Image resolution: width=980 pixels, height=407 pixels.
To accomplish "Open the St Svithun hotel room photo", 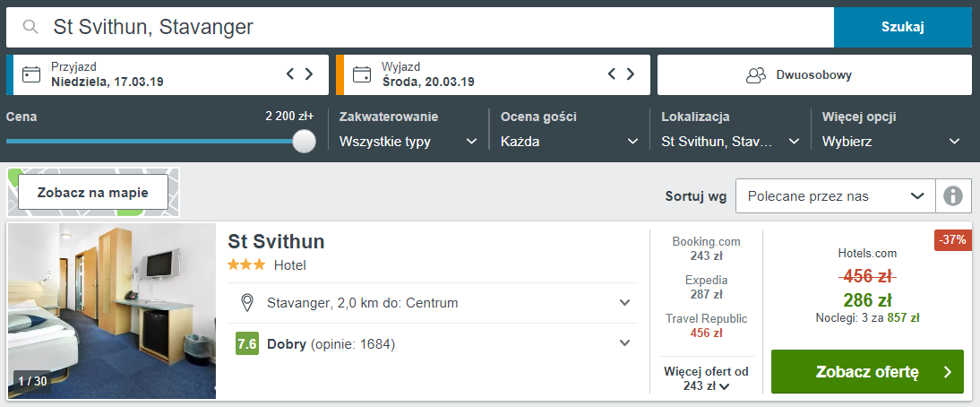I will point(112,311).
